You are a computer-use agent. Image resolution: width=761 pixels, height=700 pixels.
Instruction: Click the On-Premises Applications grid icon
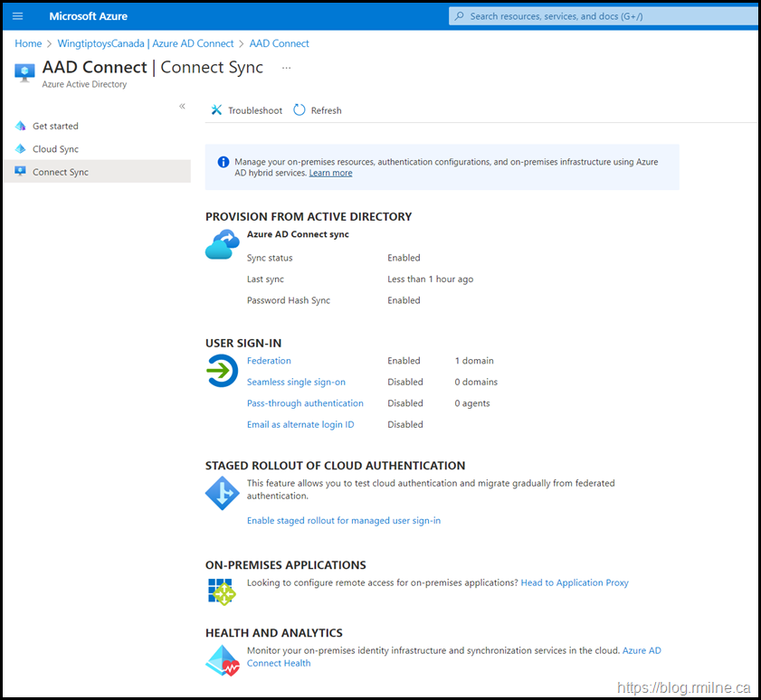pos(222,591)
